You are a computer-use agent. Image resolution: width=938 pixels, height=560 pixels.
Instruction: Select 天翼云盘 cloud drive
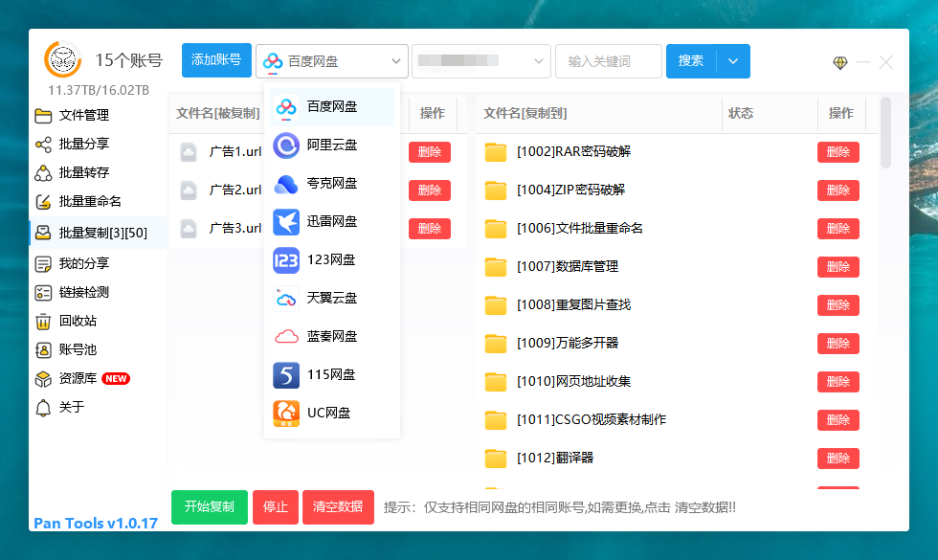tap(331, 299)
